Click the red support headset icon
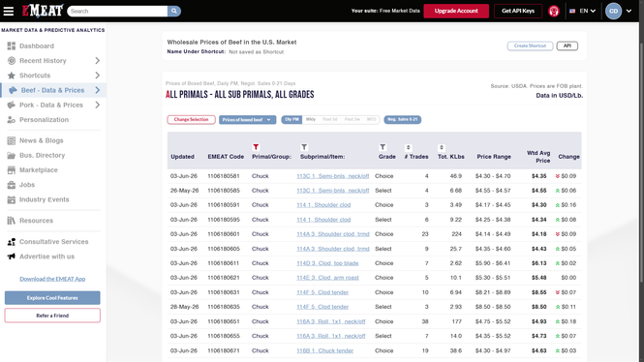The width and height of the screenshot is (644, 362). 554,11
